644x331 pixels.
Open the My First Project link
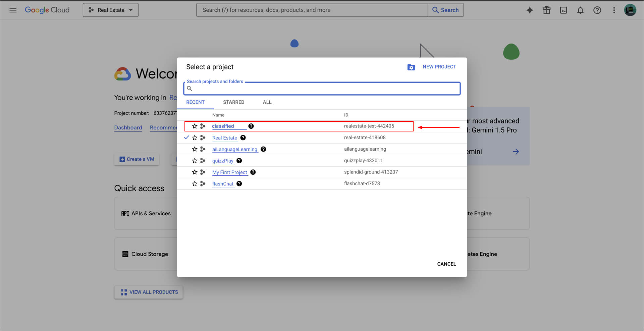click(x=229, y=172)
